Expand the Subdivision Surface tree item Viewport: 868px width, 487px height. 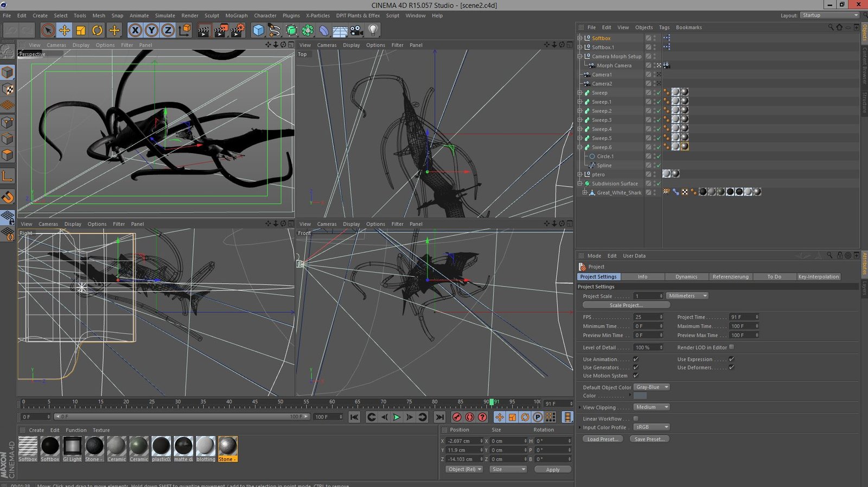(x=579, y=184)
